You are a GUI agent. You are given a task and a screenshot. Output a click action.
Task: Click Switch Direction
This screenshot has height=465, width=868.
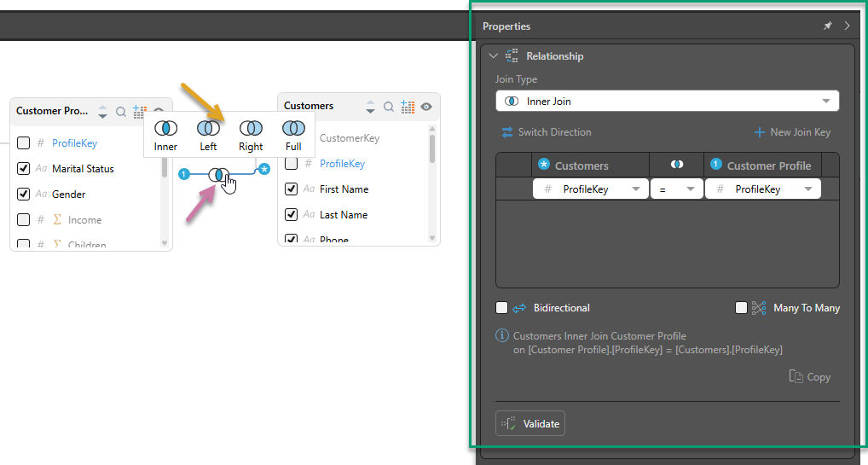point(546,132)
